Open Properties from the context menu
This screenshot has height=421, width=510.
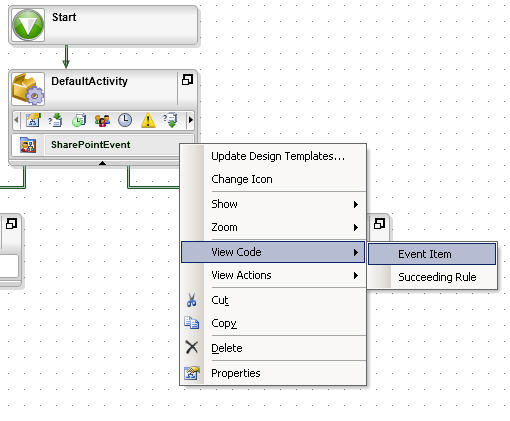(273, 373)
